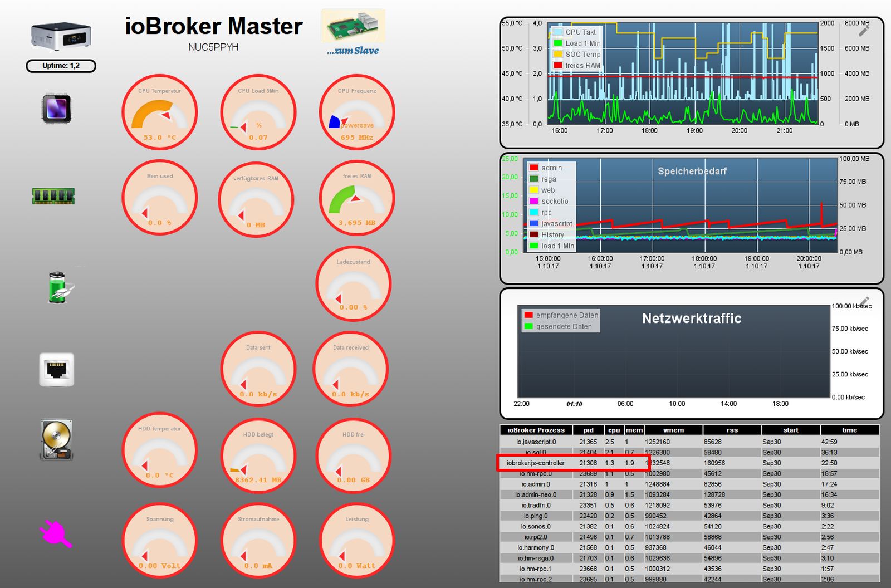
Task: Click the io.admin.0 process row
Action: [689, 484]
